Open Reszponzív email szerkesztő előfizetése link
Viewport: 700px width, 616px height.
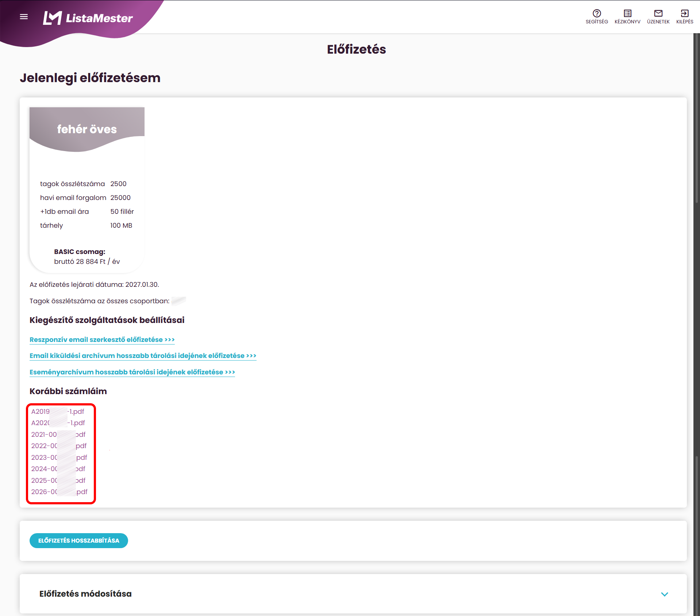pyautogui.click(x=102, y=340)
